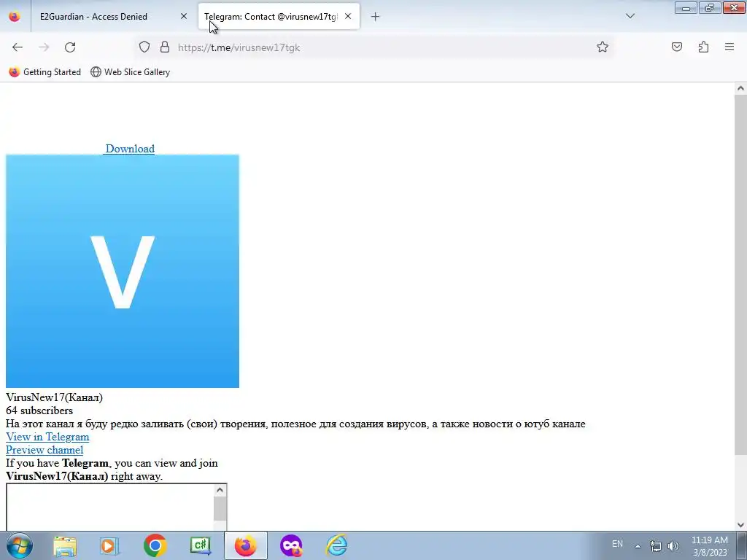Close the E2Guardian tab
Image resolution: width=747 pixels, height=560 pixels.
pos(183,17)
